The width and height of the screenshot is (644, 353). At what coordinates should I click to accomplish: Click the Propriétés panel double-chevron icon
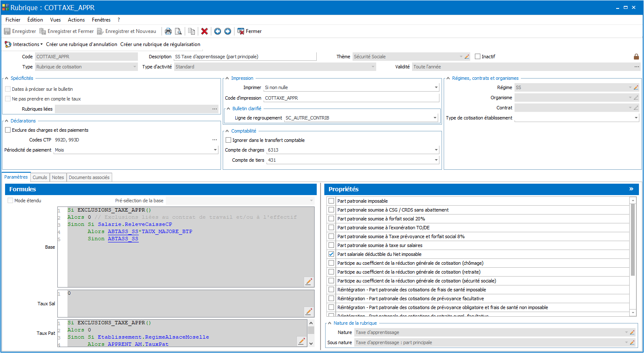pos(631,189)
